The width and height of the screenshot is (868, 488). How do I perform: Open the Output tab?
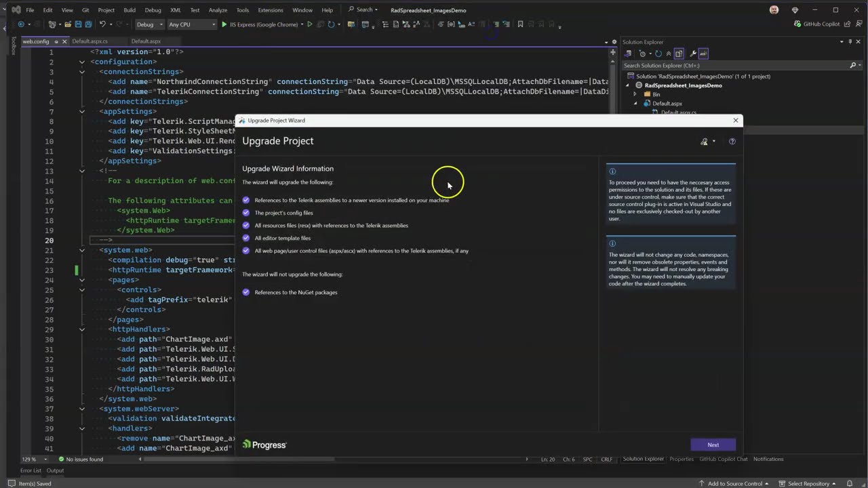pyautogui.click(x=55, y=470)
